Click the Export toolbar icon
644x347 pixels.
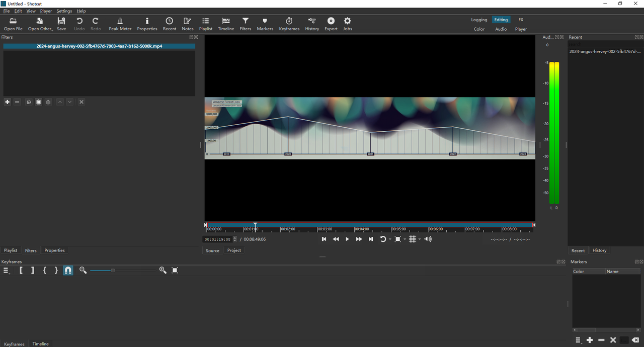pyautogui.click(x=331, y=24)
